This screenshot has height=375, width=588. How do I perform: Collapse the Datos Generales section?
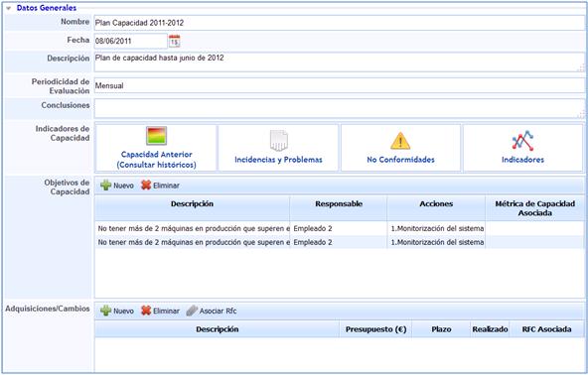pos(8,8)
